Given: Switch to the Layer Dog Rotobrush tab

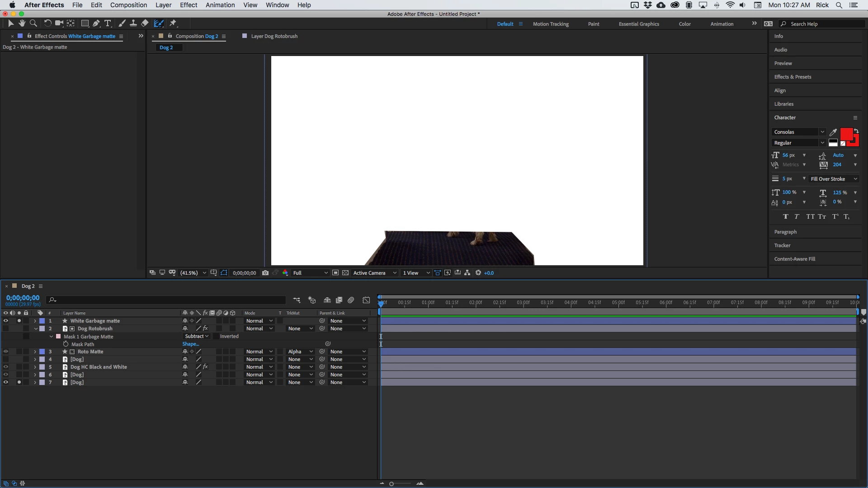Looking at the screenshot, I should point(274,36).
